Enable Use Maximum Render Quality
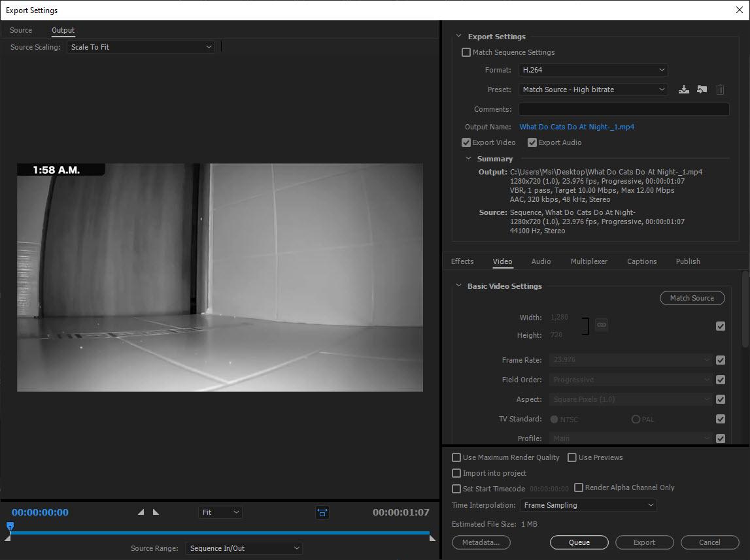This screenshot has height=560, width=750. pyautogui.click(x=456, y=457)
